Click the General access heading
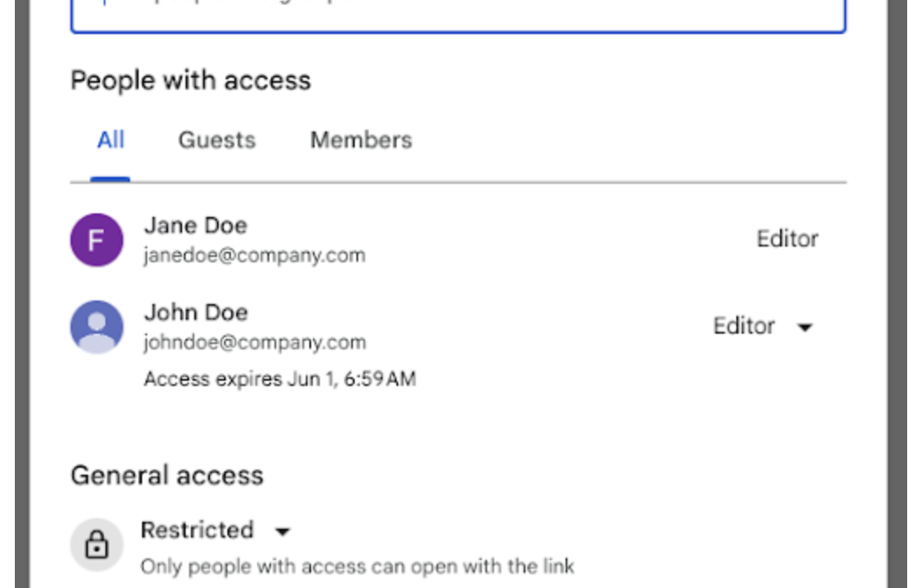The width and height of the screenshot is (922, 588). [x=167, y=475]
